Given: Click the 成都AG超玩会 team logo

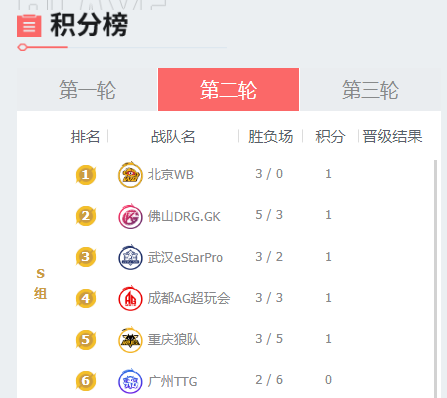Looking at the screenshot, I should click(x=130, y=298).
